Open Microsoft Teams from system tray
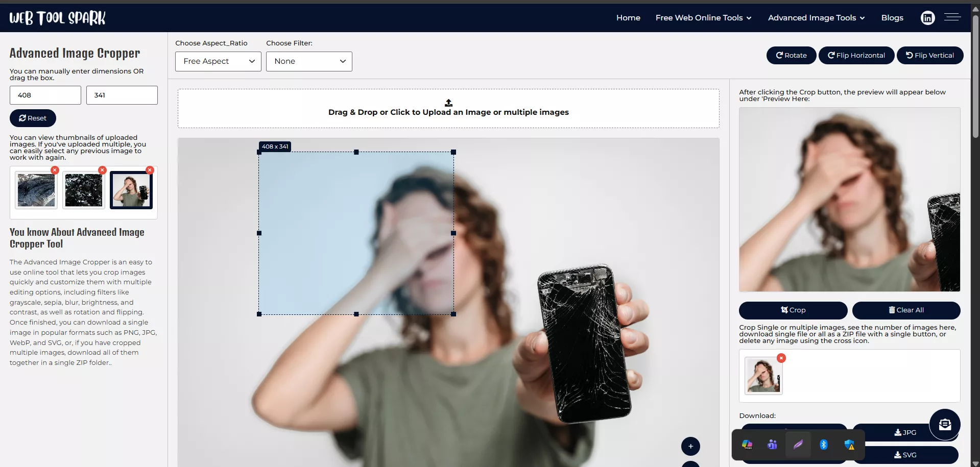 (x=772, y=445)
